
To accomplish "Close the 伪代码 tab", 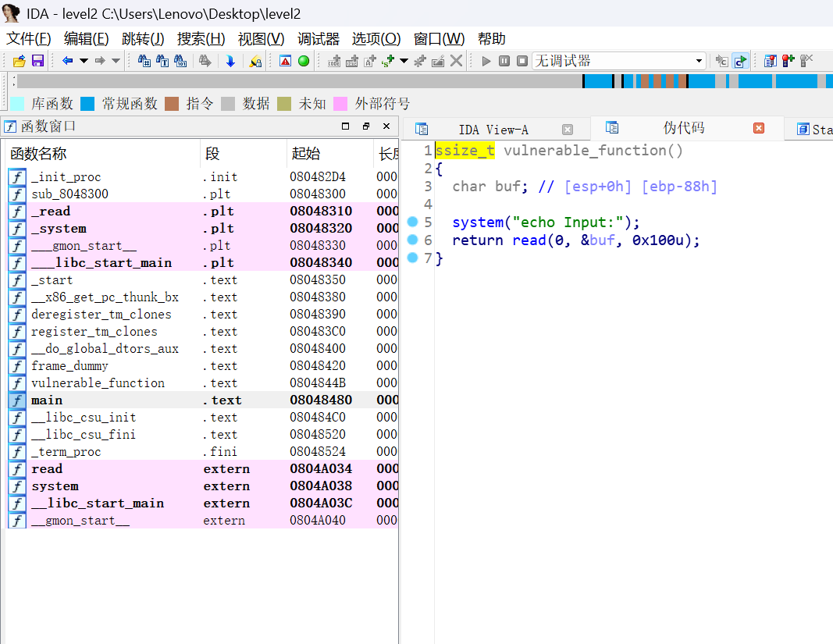I will (x=759, y=129).
